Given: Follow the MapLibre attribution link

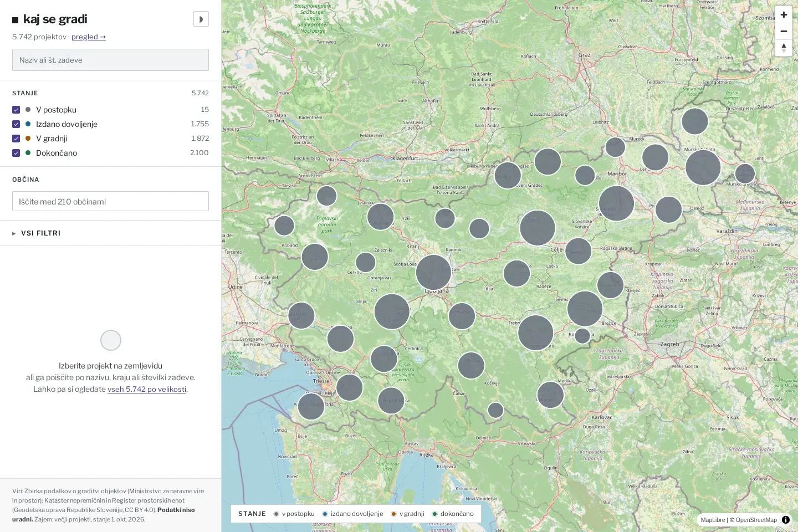Looking at the screenshot, I should (713, 520).
